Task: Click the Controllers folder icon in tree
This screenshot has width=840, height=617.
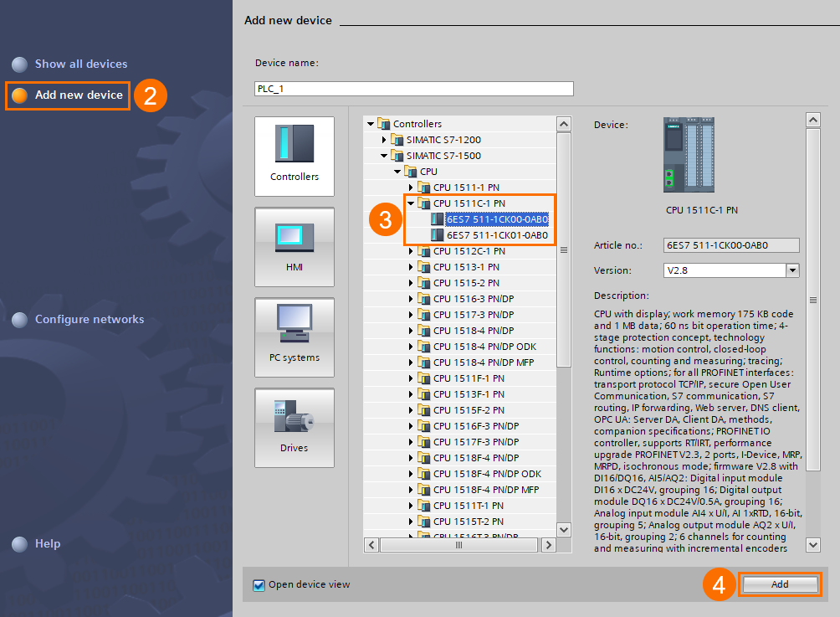Action: coord(383,124)
